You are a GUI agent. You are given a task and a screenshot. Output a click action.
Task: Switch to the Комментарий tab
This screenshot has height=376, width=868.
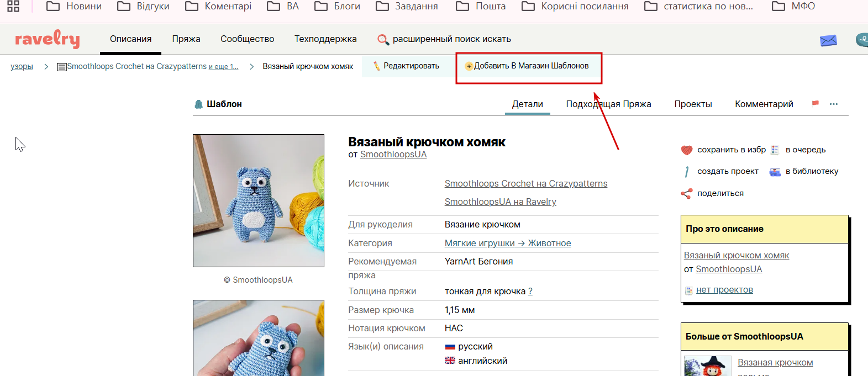[x=764, y=104]
